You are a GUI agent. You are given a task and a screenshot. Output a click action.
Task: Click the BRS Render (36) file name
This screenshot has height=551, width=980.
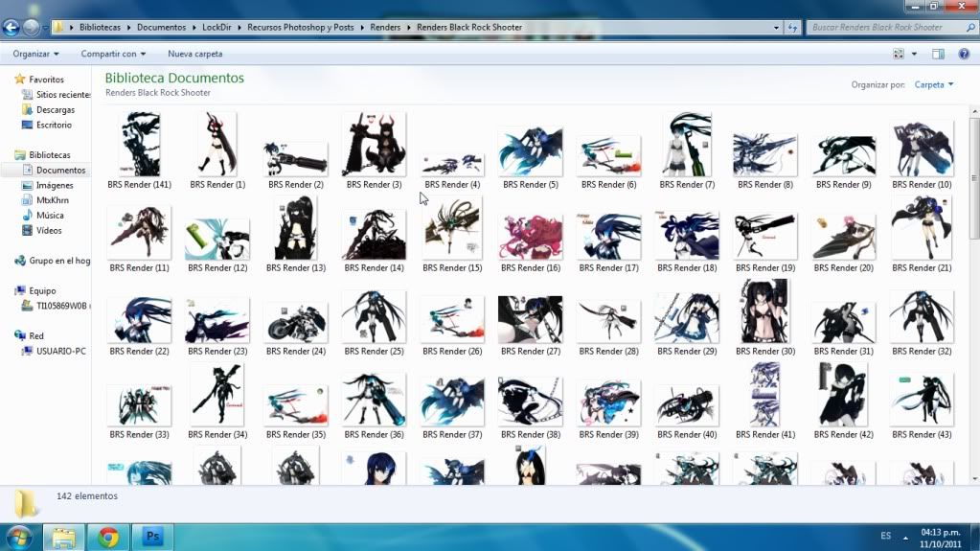click(x=374, y=434)
